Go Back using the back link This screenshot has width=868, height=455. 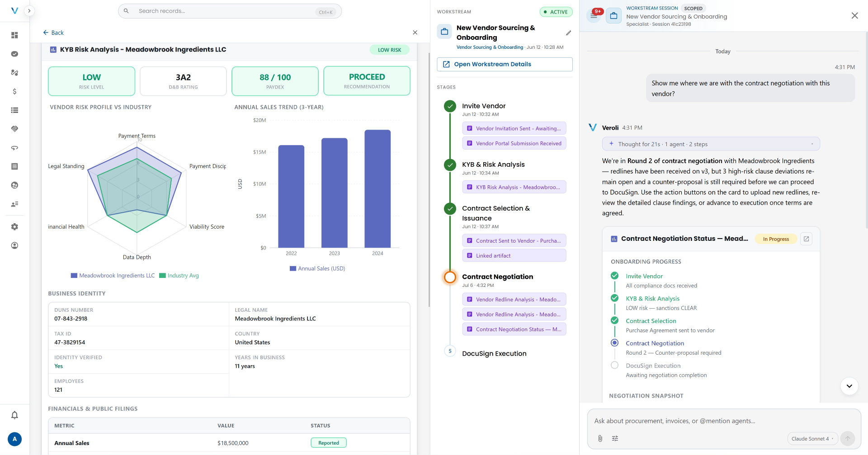[x=53, y=33]
